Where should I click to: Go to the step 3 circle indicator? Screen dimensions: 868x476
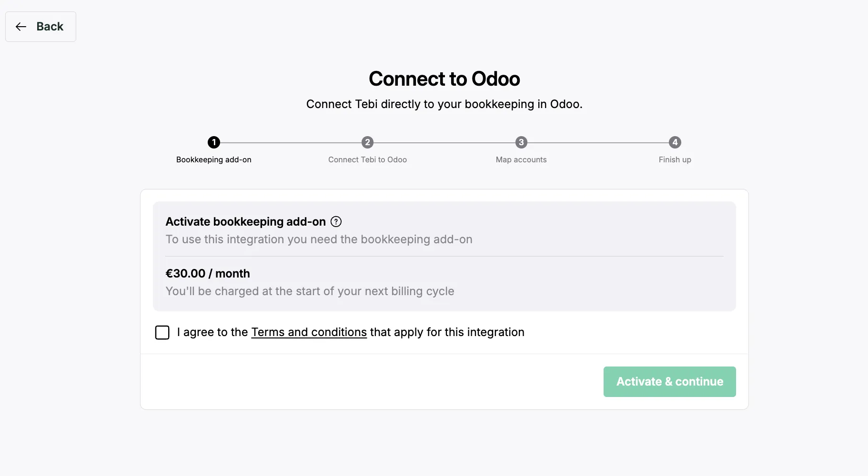pos(521,142)
